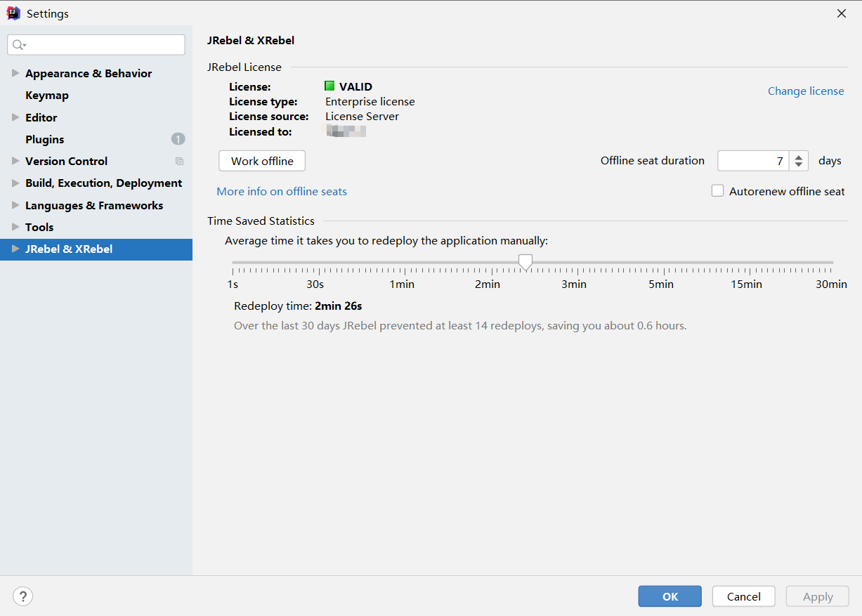Open More info on offline seats link
Screen dimensions: 862x616
[x=282, y=191]
